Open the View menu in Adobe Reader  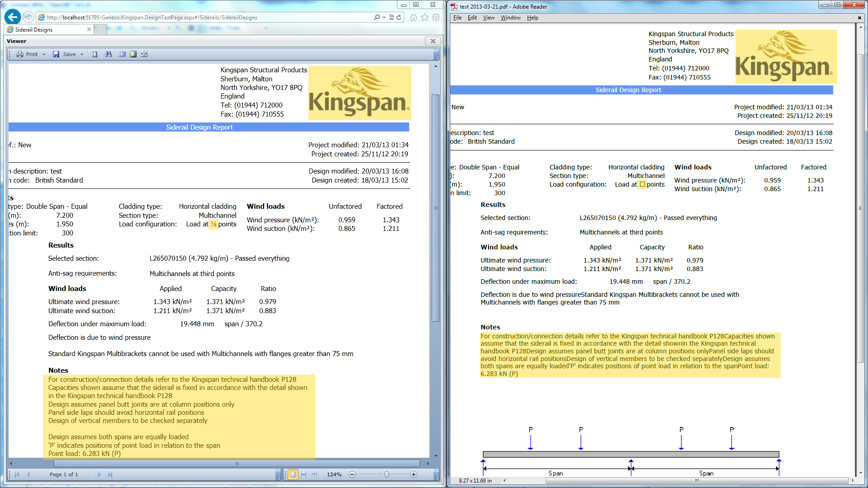489,18
